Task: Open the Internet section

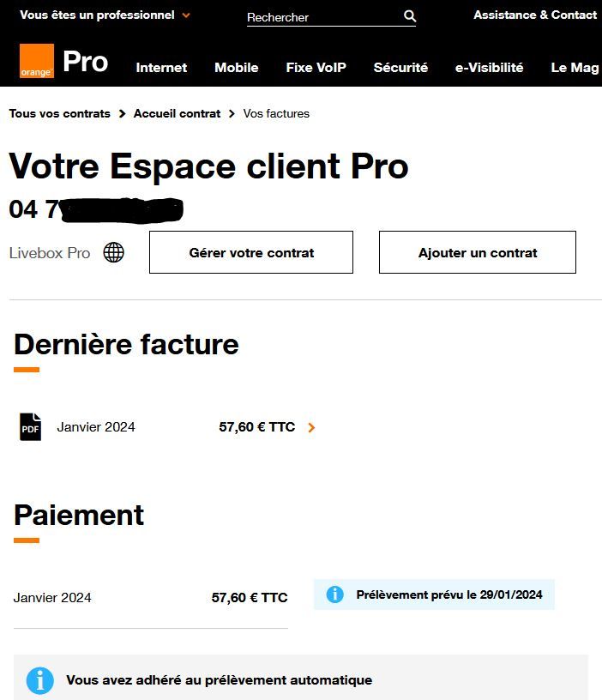Action: point(161,68)
